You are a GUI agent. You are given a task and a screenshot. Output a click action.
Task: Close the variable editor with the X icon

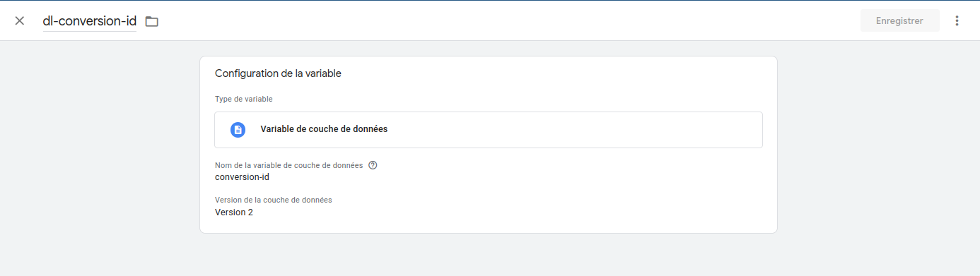point(20,20)
